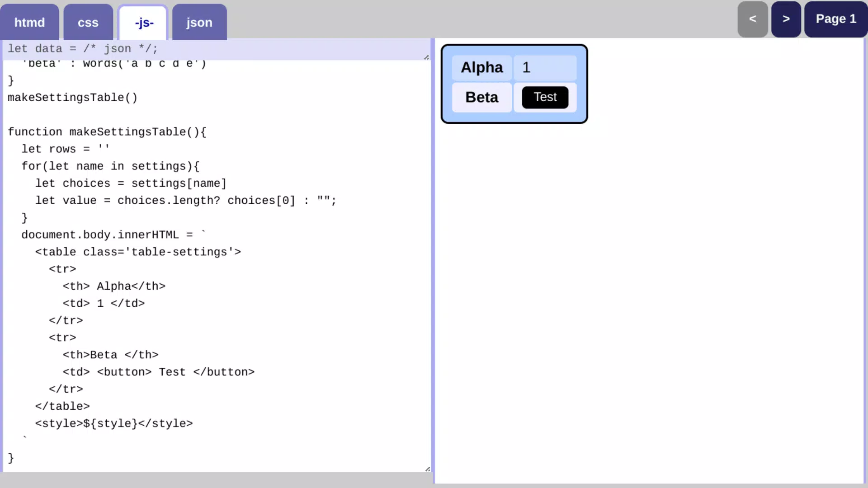The width and height of the screenshot is (868, 488).
Task: Click the bottom code editor resize handle
Action: click(428, 469)
